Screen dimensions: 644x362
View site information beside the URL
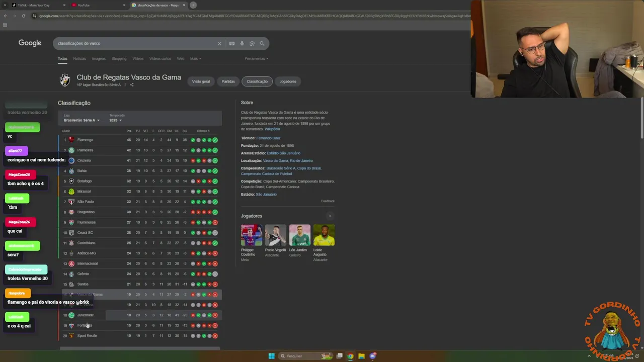coord(35,16)
